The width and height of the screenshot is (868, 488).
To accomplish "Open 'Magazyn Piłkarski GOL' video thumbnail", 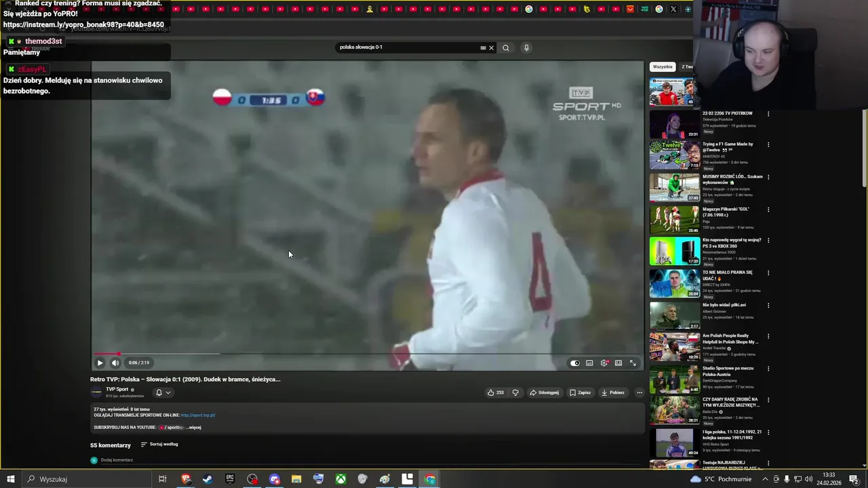I will click(x=675, y=220).
